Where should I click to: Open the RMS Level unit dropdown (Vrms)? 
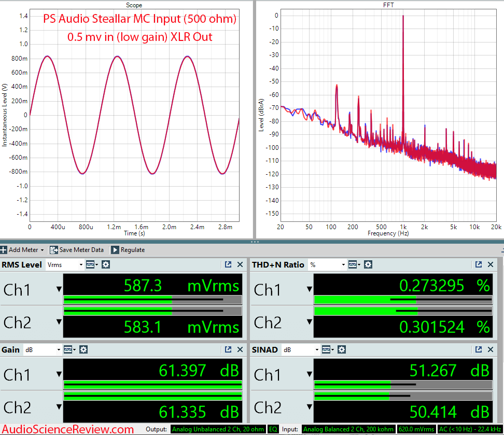pyautogui.click(x=65, y=264)
